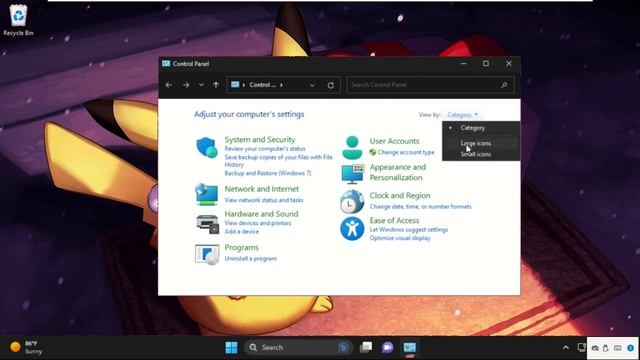Click Optimize visual display
The width and height of the screenshot is (640, 360).
pyautogui.click(x=400, y=238)
